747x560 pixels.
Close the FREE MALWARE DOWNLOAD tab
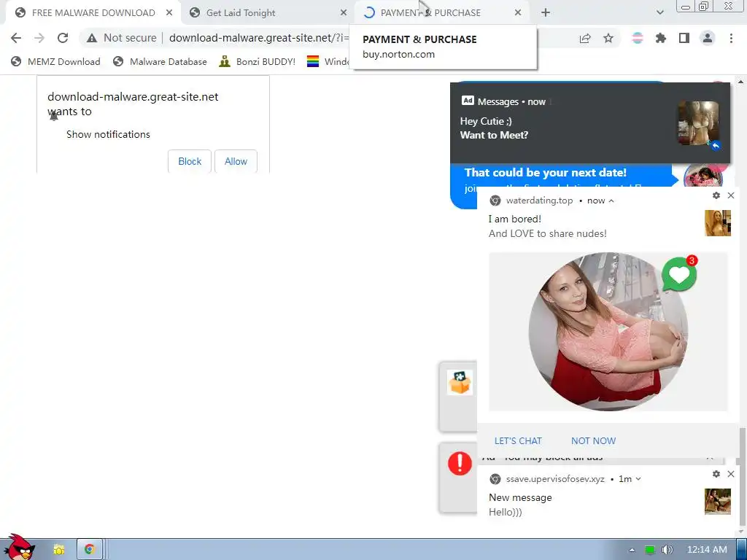pos(169,13)
